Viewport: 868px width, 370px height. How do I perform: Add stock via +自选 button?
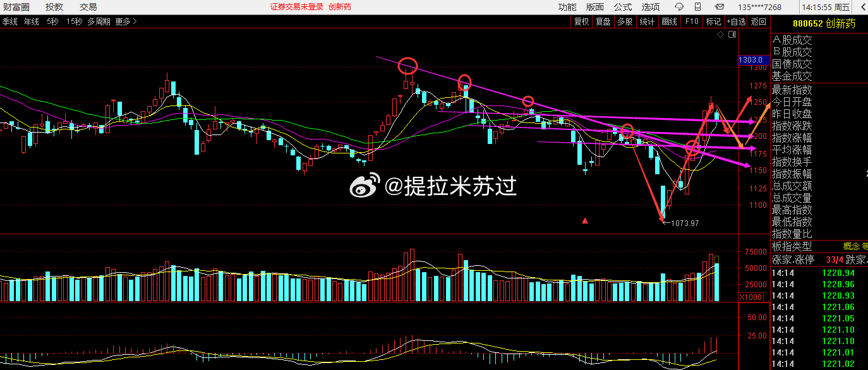coord(736,21)
